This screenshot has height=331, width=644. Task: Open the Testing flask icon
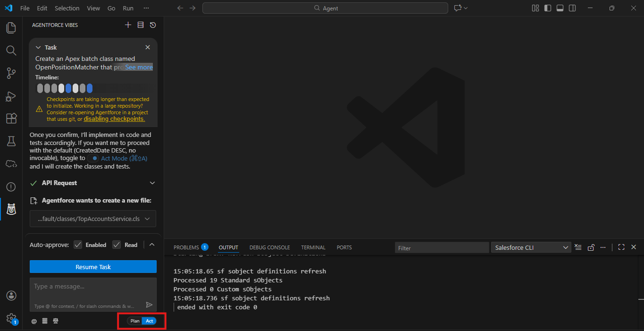(x=11, y=141)
